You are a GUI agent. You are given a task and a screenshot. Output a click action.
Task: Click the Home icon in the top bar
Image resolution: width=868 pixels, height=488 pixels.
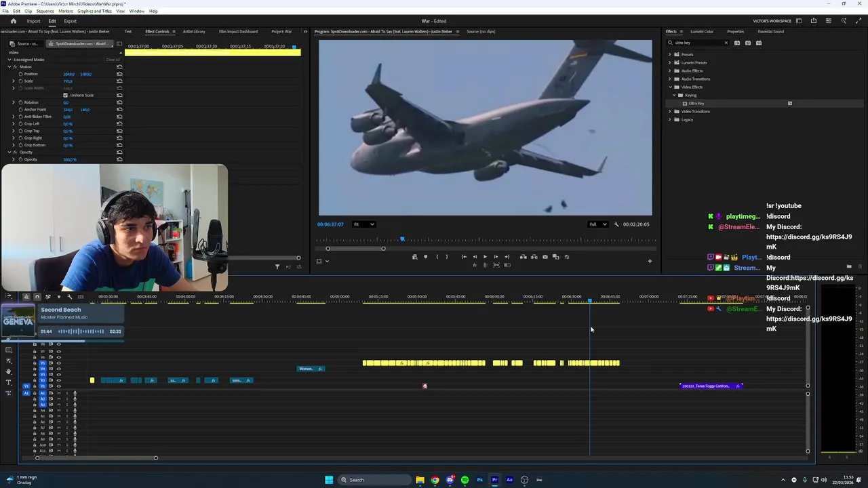[13, 21]
